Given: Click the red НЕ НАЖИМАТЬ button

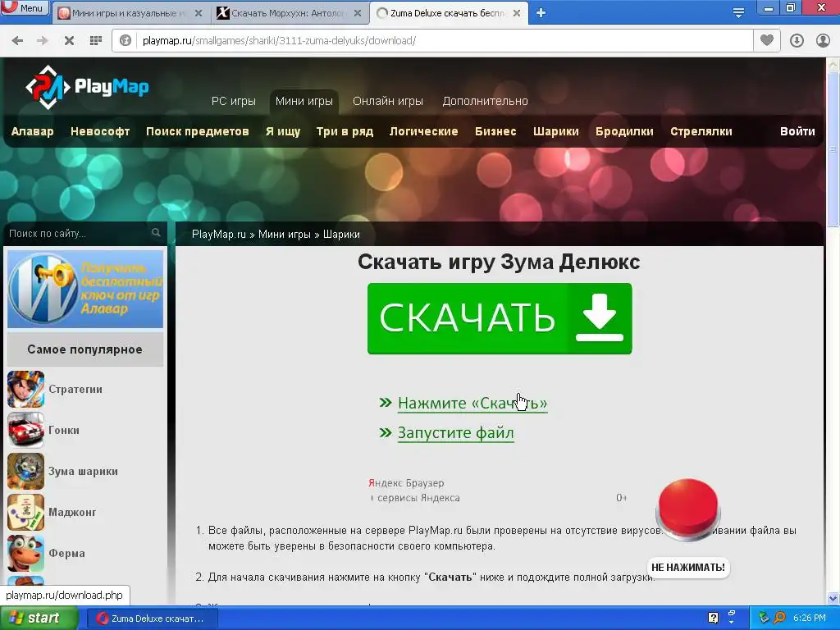Looking at the screenshot, I should coord(688,510).
